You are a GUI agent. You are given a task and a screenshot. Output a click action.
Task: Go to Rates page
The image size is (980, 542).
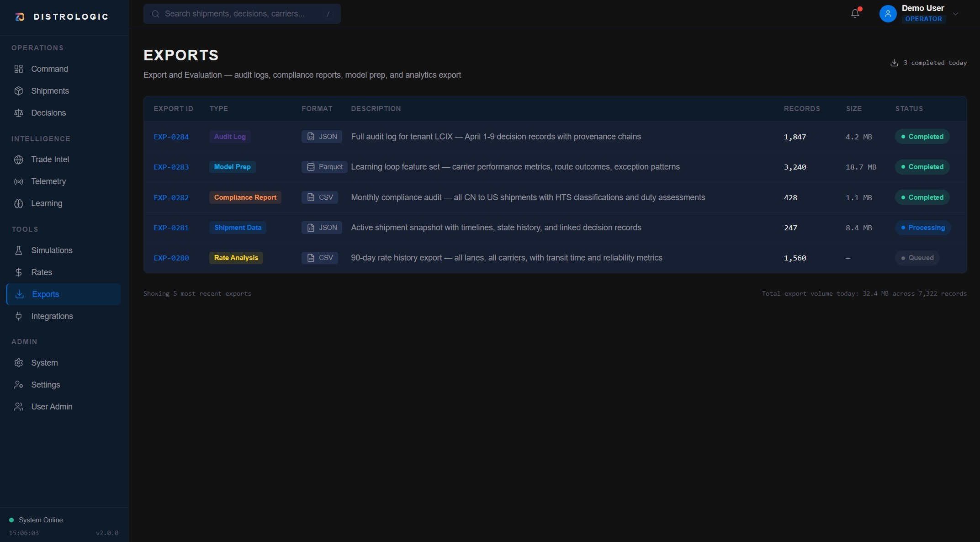[64, 272]
